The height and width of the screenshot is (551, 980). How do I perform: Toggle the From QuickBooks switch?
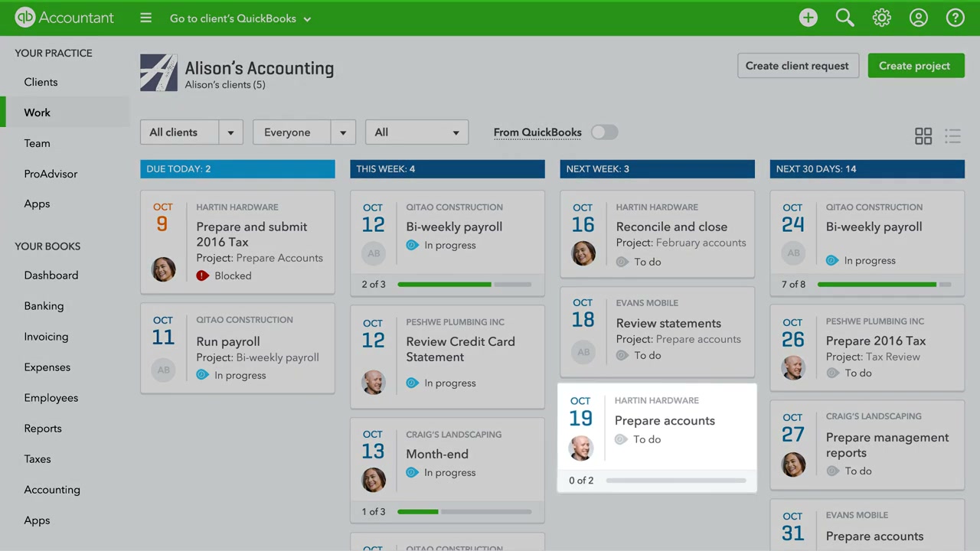pyautogui.click(x=604, y=132)
